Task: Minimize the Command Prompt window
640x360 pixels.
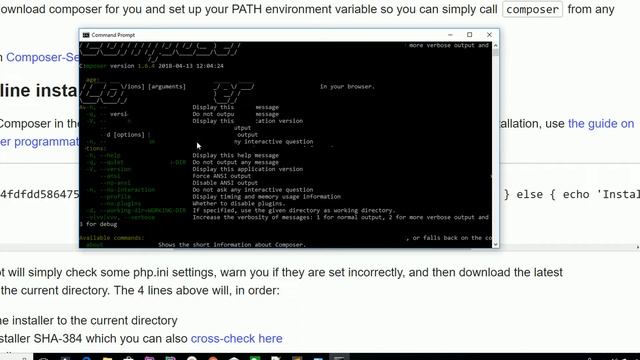Action: coord(450,35)
